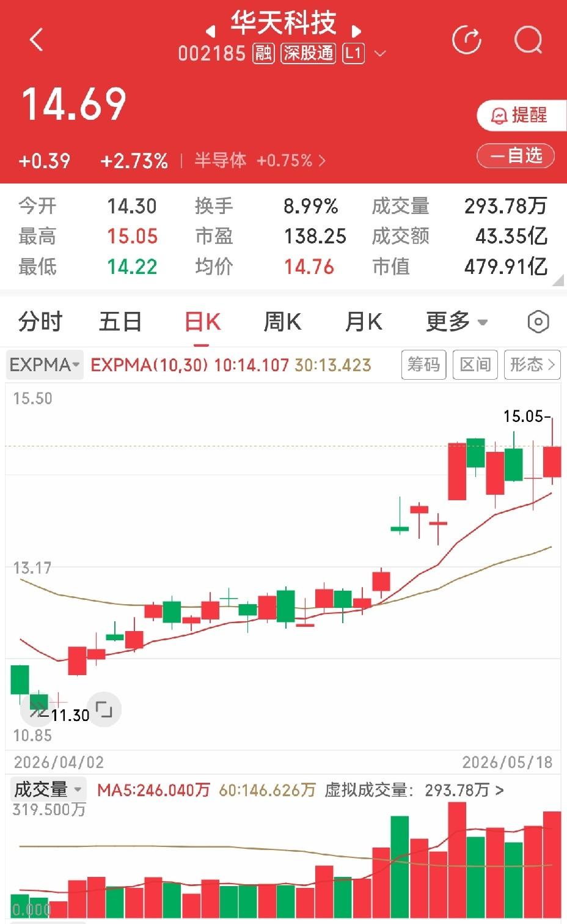This screenshot has width=567, height=924.
Task: Open search with magnifier icon
Action: [529, 40]
